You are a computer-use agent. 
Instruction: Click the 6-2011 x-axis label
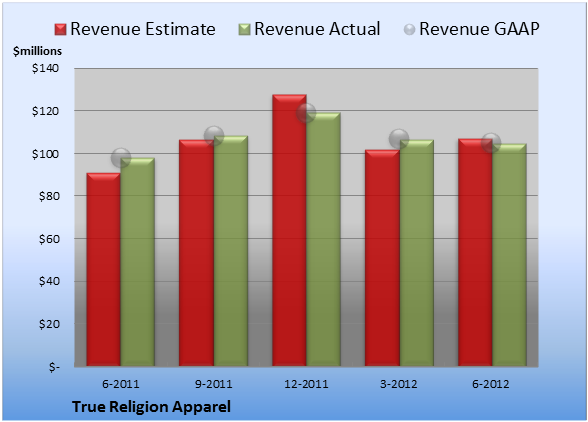[x=121, y=384]
